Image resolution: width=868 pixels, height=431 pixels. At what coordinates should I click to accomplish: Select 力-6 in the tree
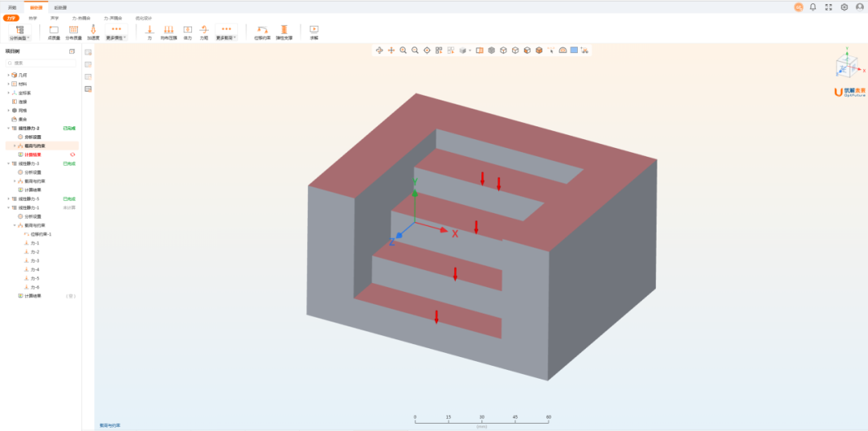(32, 287)
